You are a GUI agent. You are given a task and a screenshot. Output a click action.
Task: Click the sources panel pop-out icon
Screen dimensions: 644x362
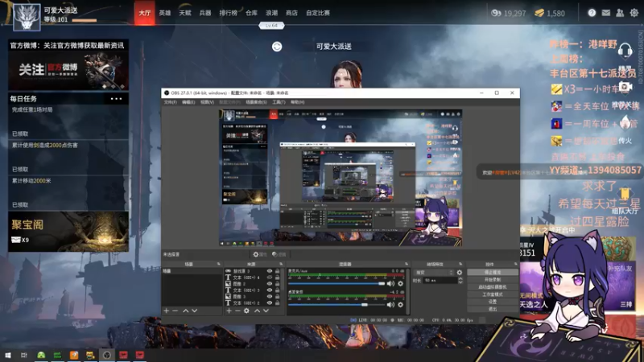[x=281, y=264]
